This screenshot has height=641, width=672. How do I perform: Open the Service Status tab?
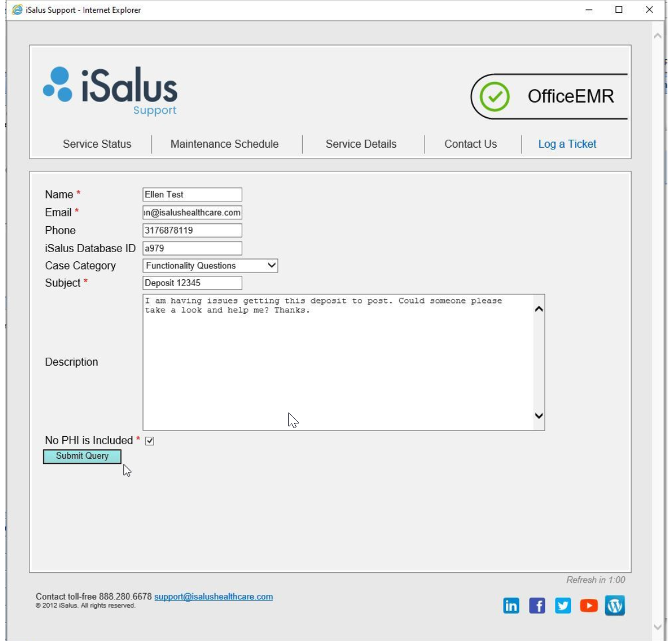pyautogui.click(x=97, y=144)
